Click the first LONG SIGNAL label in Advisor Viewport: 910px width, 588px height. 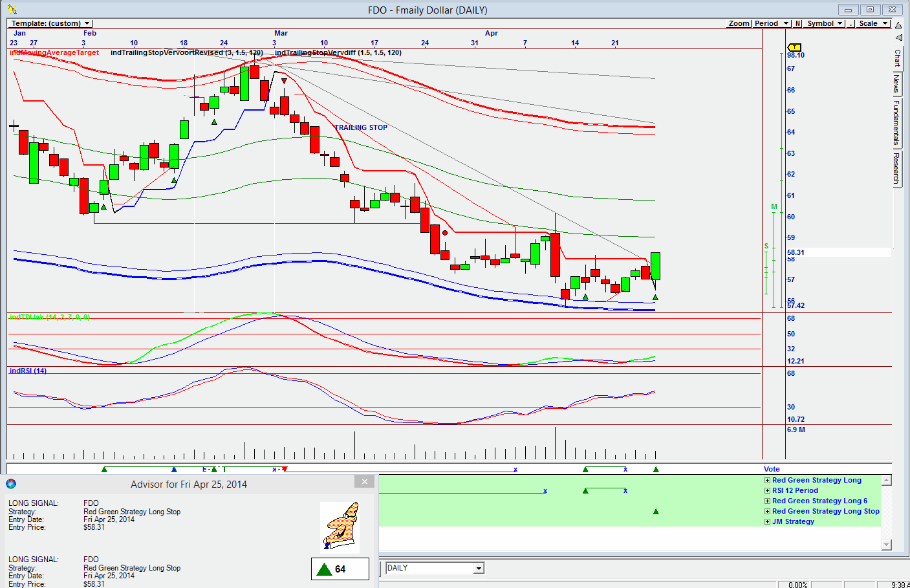click(34, 503)
